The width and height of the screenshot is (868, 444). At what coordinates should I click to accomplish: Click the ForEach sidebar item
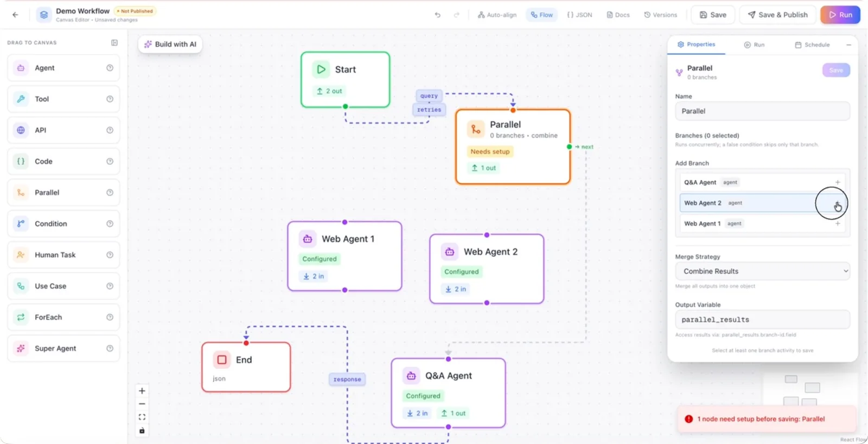pyautogui.click(x=63, y=317)
